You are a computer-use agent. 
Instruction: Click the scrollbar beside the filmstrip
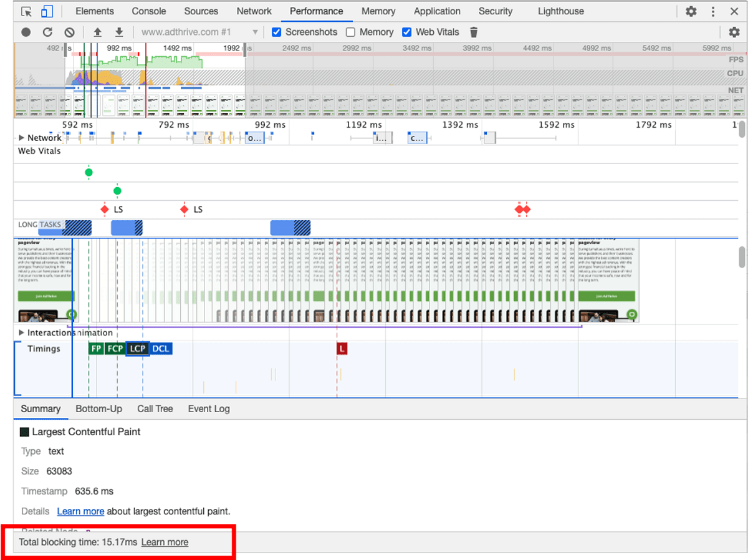point(742,257)
